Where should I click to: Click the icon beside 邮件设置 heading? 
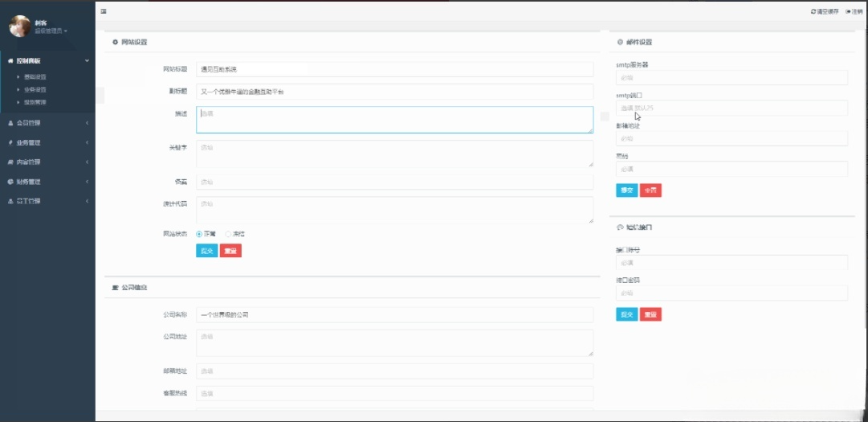[620, 42]
